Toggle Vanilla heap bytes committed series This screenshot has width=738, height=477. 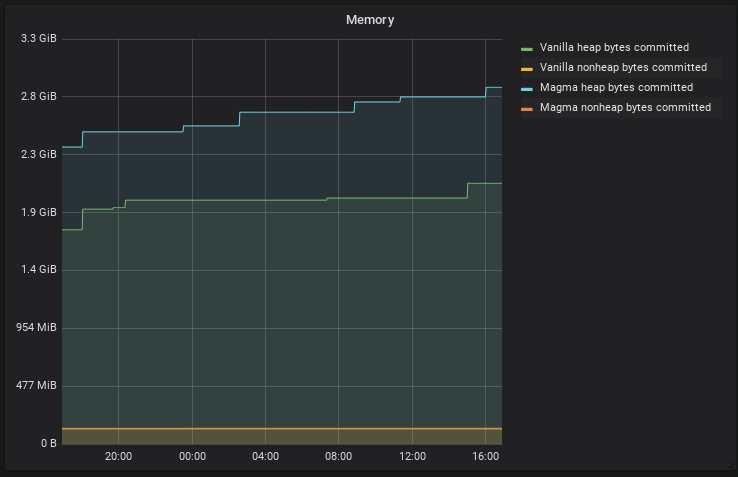point(614,47)
